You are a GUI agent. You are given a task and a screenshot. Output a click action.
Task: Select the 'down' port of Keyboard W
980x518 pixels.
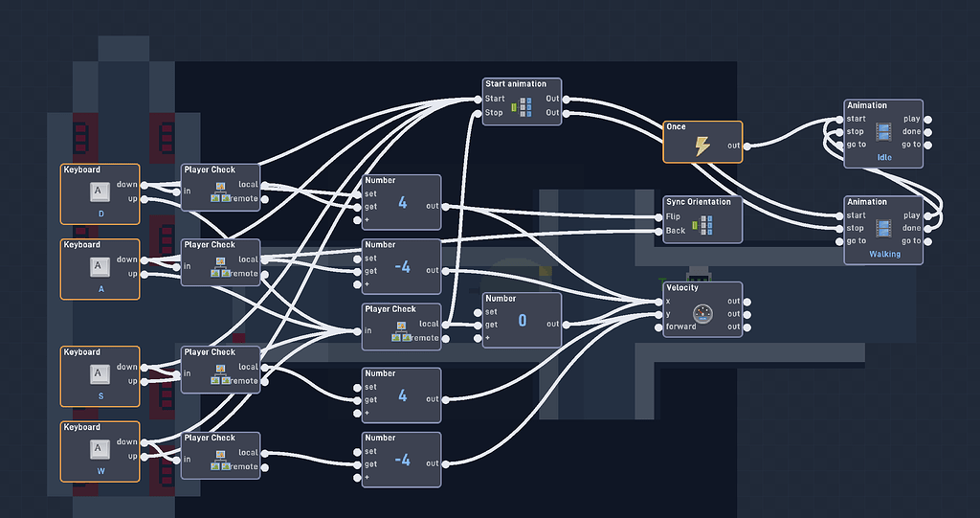coord(145,442)
